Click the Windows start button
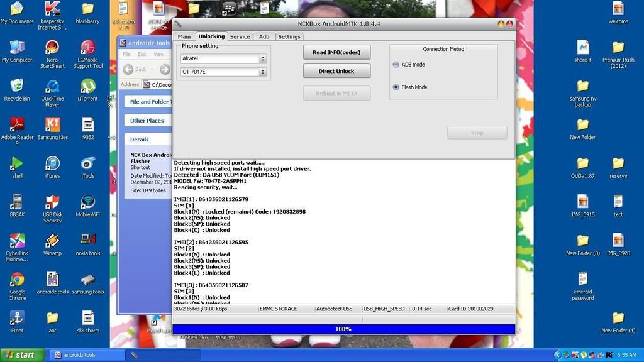This screenshot has height=362, width=644. 22,355
